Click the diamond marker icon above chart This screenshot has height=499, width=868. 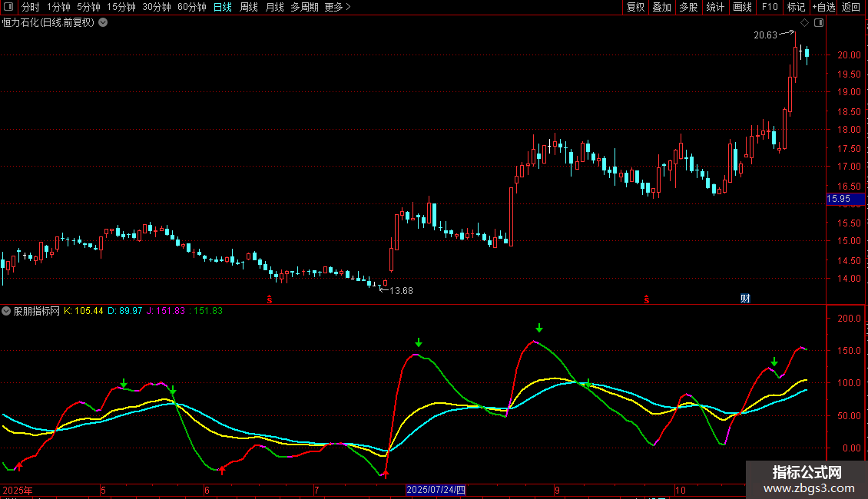click(804, 23)
